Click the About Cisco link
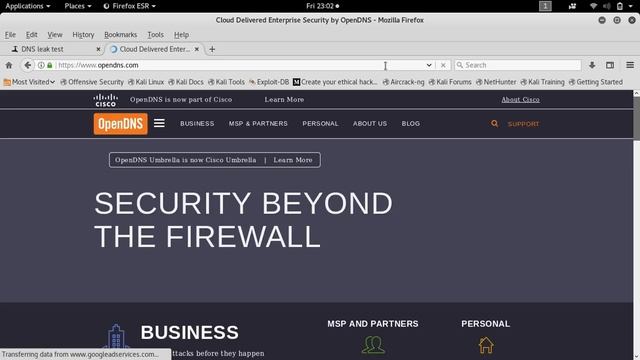Image resolution: width=640 pixels, height=360 pixels. (x=520, y=100)
